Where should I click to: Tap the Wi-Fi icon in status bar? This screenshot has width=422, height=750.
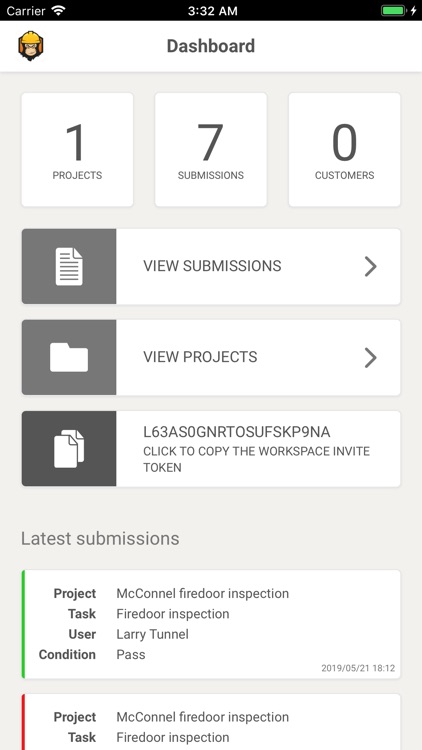[58, 11]
